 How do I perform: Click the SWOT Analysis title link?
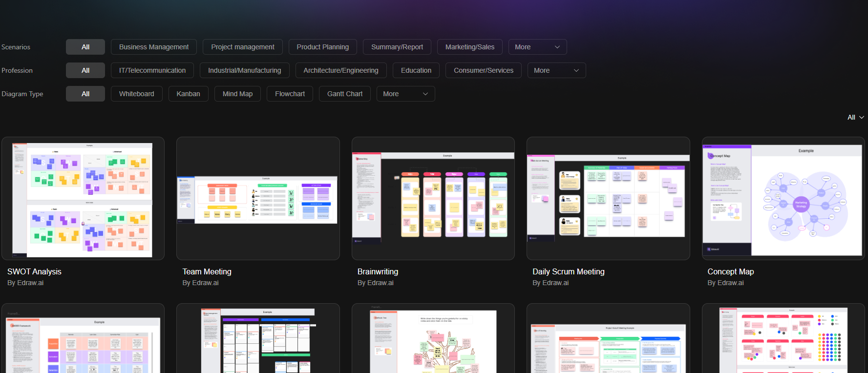(34, 271)
